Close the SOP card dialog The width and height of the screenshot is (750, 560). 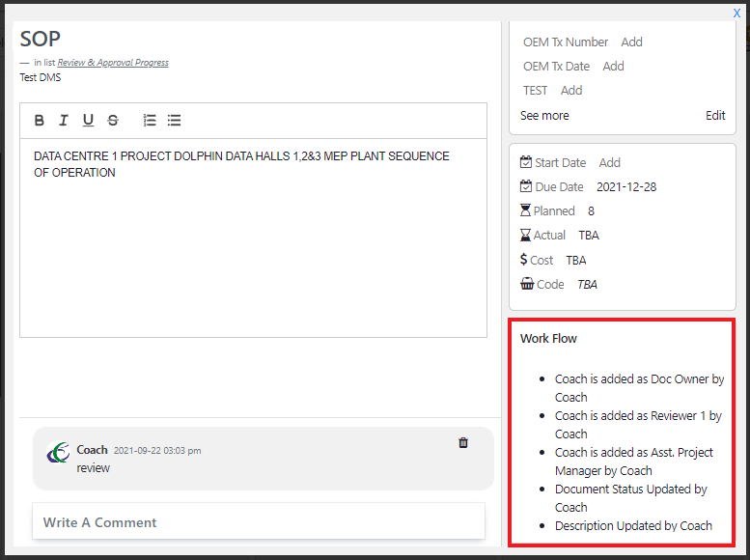[736, 13]
